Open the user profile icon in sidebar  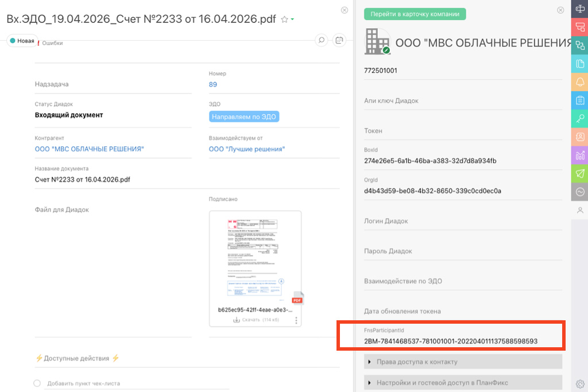[x=580, y=210]
